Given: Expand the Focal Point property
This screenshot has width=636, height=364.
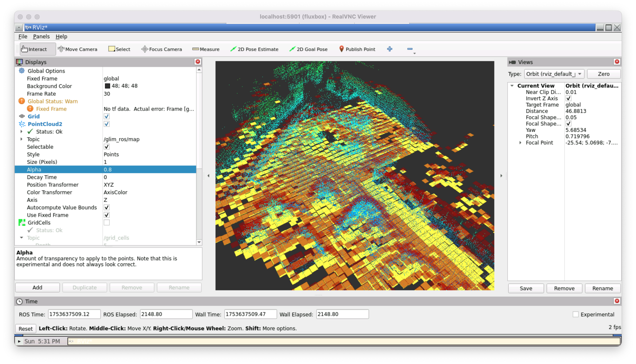Looking at the screenshot, I should 520,142.
